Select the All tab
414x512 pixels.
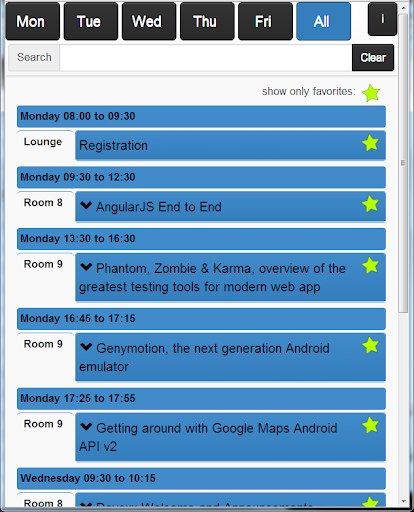(x=323, y=21)
